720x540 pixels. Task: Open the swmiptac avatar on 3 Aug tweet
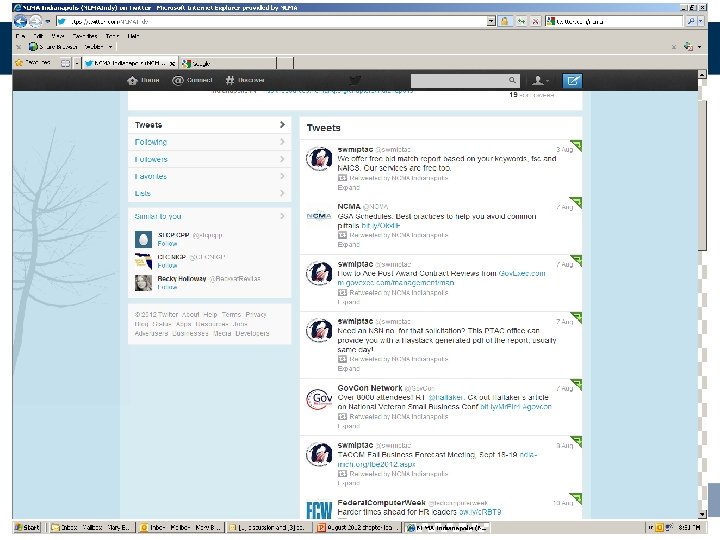coord(319,159)
